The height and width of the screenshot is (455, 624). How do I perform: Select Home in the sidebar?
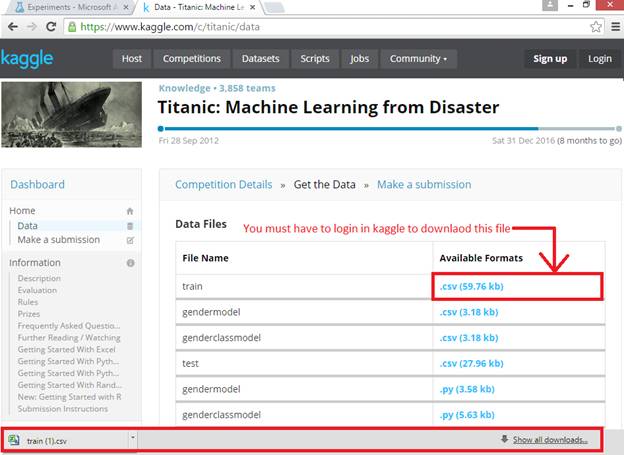click(x=22, y=211)
